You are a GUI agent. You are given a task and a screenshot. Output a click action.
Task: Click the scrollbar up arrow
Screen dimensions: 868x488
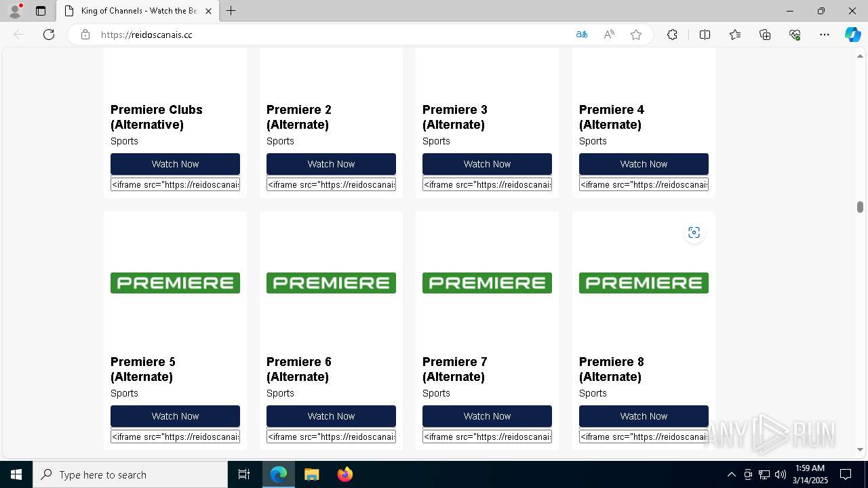pyautogui.click(x=860, y=56)
